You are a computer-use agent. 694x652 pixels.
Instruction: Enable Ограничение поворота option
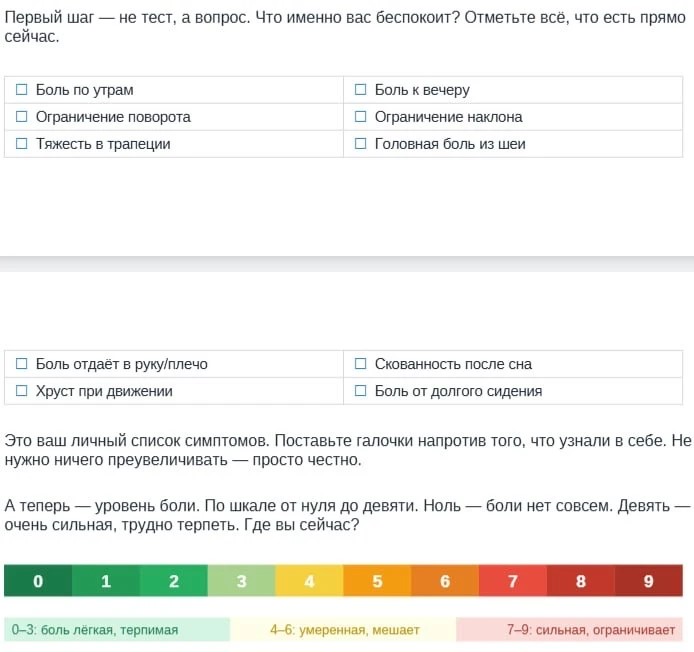[21, 116]
